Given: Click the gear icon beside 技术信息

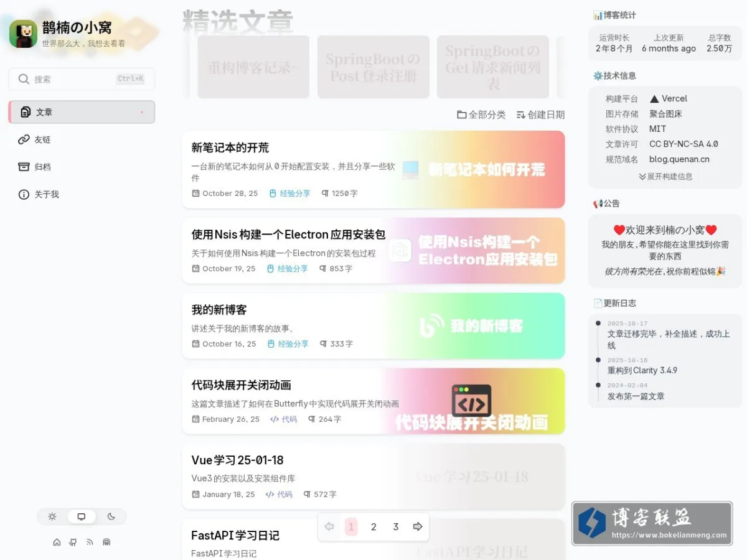Looking at the screenshot, I should click(x=598, y=75).
